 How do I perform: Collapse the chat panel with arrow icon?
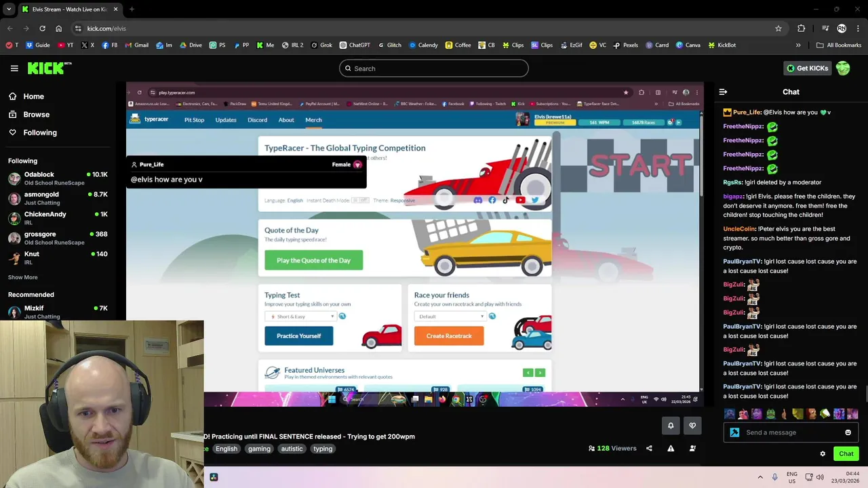coord(723,91)
